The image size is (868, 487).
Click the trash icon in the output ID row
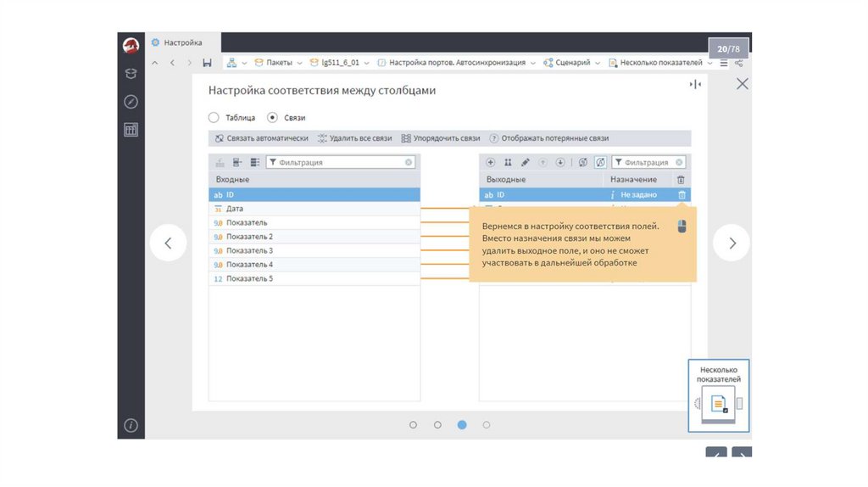click(x=682, y=195)
